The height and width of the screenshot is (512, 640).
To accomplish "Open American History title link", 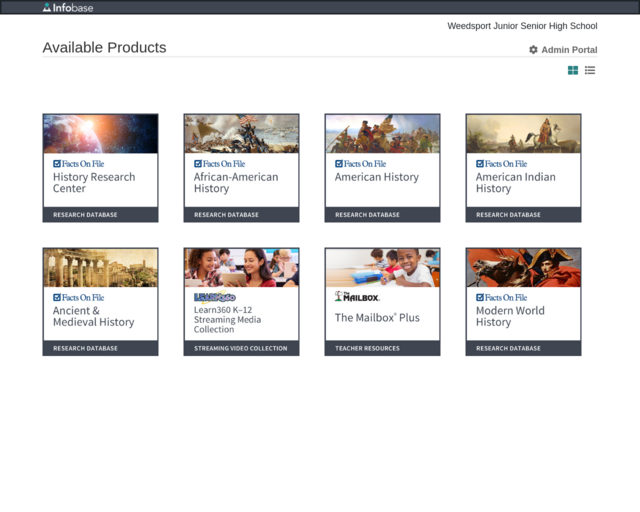I will point(377,177).
